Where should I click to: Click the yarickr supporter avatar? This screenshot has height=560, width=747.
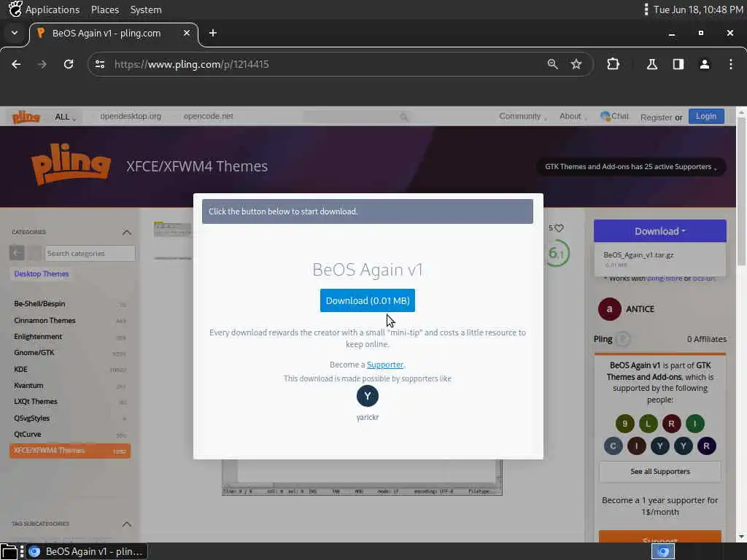coord(368,396)
